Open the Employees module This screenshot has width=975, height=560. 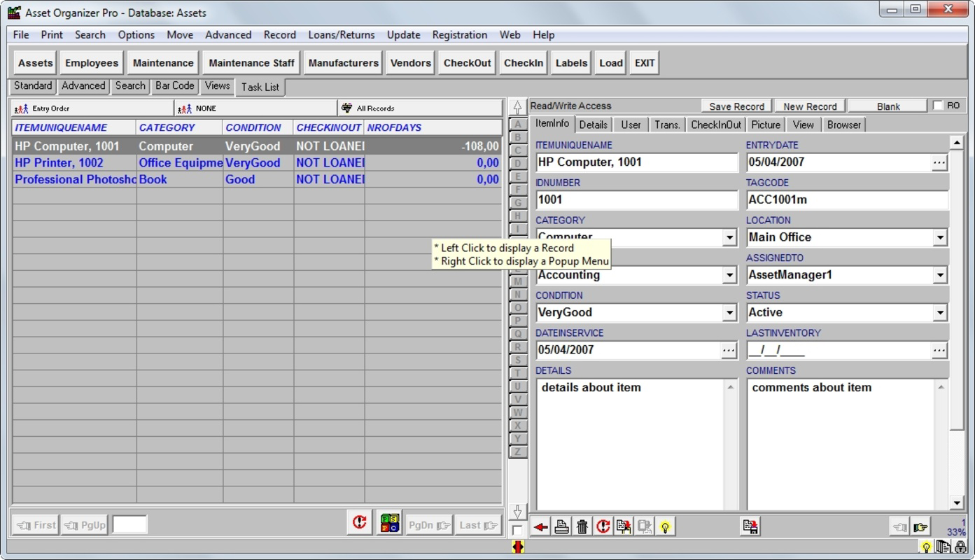coord(92,63)
